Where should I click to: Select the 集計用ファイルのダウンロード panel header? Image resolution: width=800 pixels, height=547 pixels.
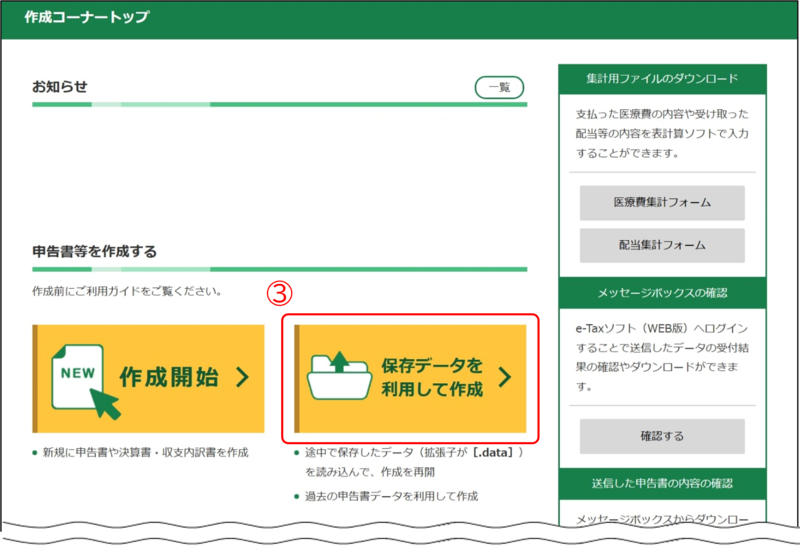pos(662,78)
